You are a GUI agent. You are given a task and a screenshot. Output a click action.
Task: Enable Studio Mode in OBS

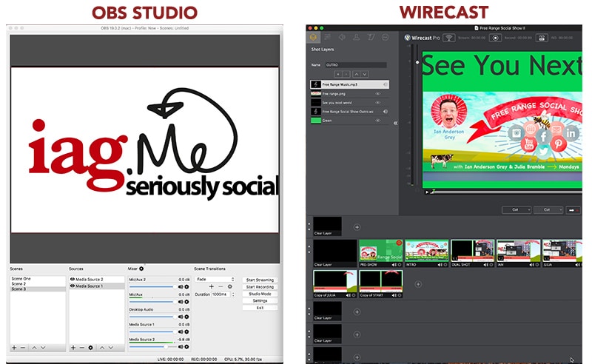[x=260, y=294]
